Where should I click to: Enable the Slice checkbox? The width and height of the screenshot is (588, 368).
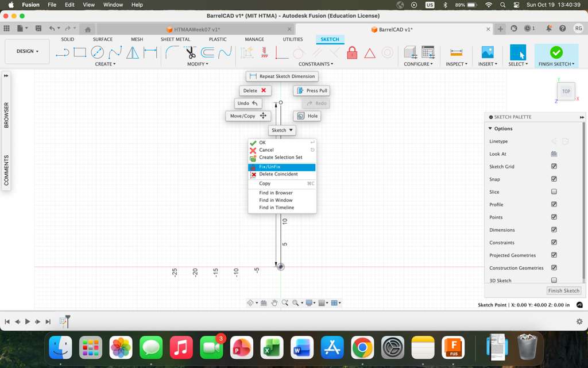[554, 192]
